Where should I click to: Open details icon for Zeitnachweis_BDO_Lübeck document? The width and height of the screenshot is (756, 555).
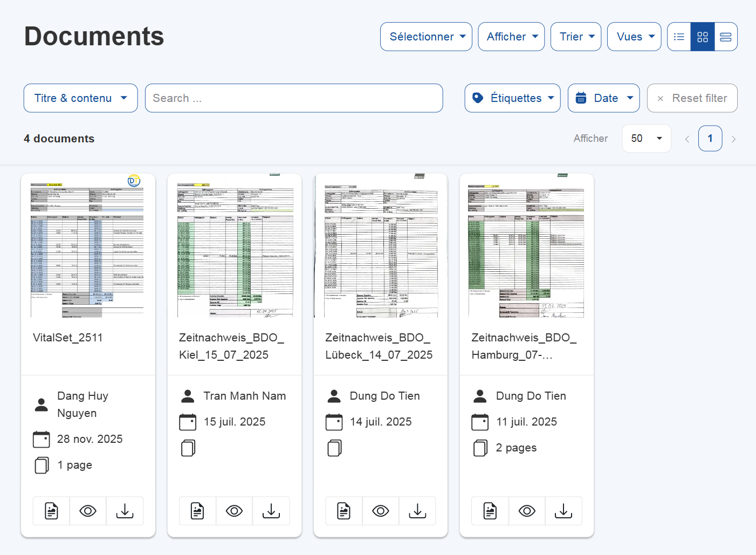click(344, 511)
